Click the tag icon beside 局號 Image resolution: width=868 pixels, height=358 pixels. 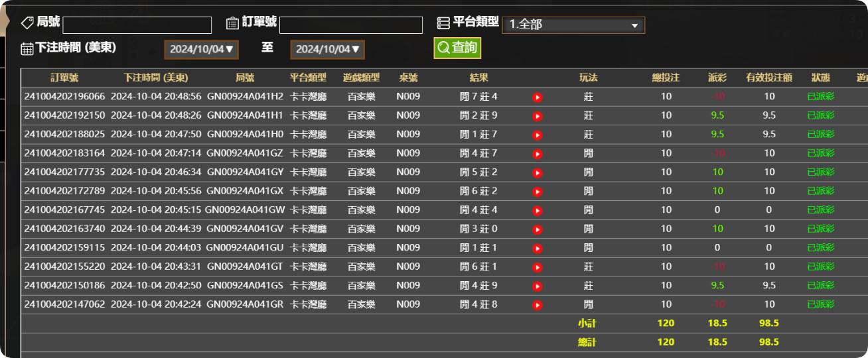(x=27, y=23)
